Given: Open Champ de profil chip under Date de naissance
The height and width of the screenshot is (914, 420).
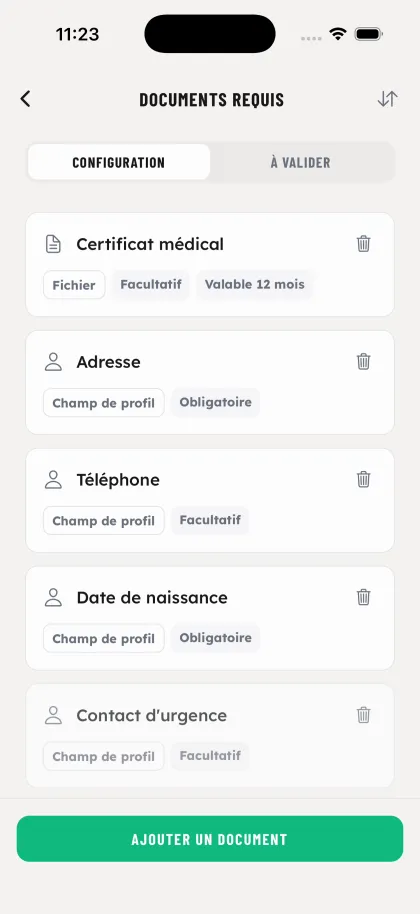Looking at the screenshot, I should click(104, 638).
